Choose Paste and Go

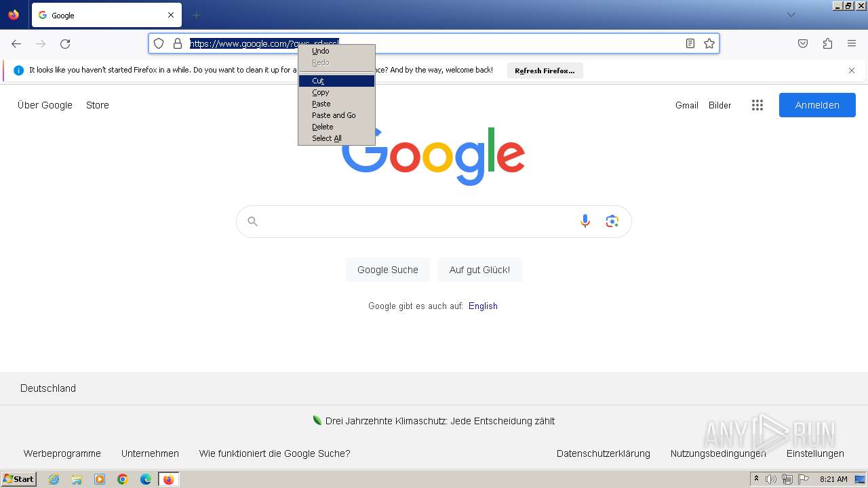pyautogui.click(x=336, y=115)
